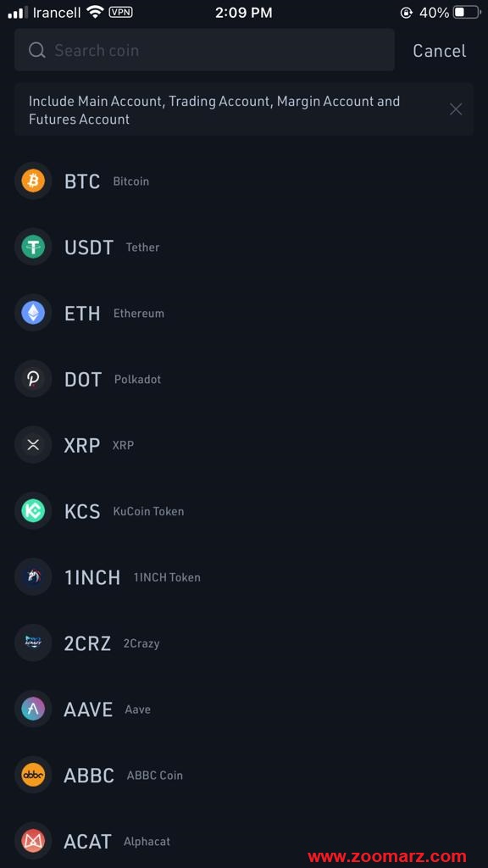Viewport: 488px width, 868px height.
Task: Tap the Polkadot coin icon
Action: pos(33,379)
